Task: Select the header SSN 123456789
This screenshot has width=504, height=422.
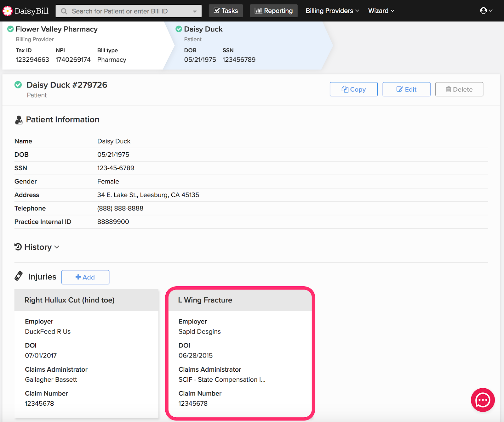Action: pyautogui.click(x=239, y=60)
